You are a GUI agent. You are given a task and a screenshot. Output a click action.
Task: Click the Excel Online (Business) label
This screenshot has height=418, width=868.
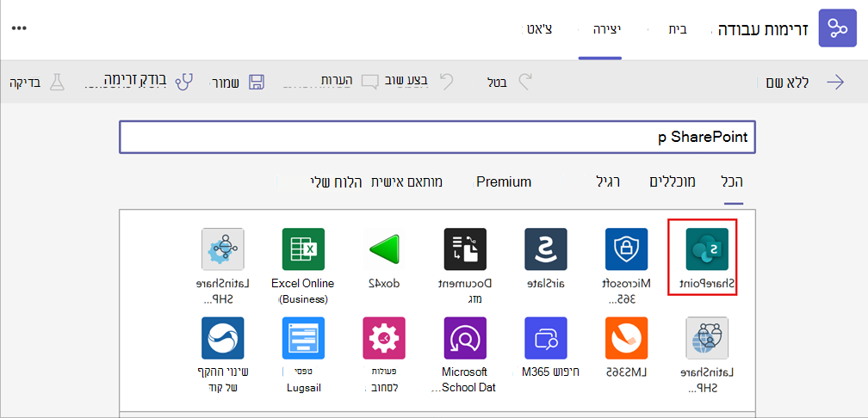(x=303, y=292)
